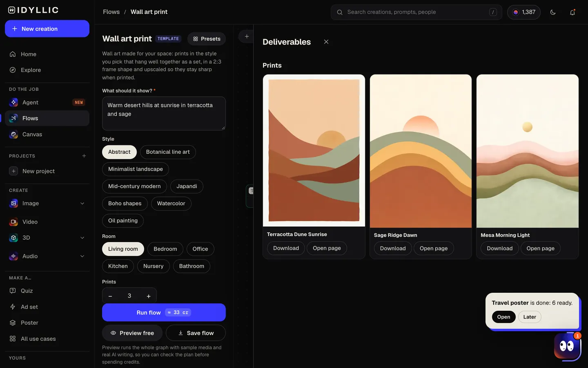Open the Home sidebar icon

pyautogui.click(x=13, y=54)
